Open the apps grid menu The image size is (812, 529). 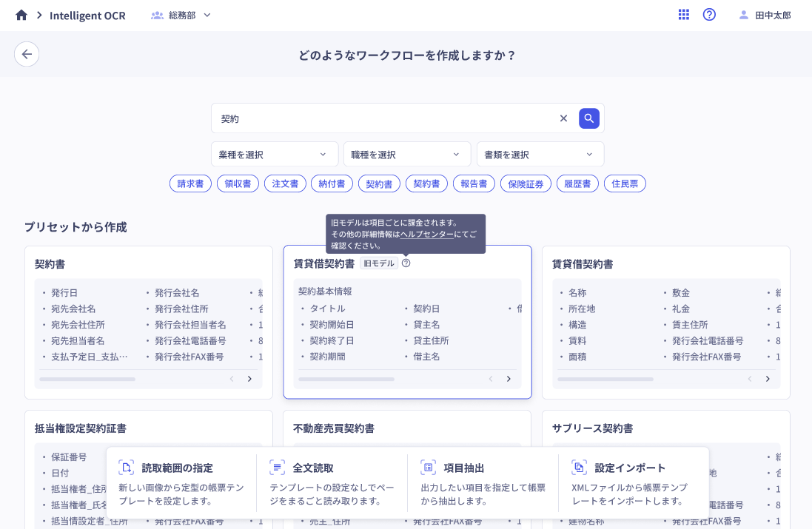tap(683, 15)
